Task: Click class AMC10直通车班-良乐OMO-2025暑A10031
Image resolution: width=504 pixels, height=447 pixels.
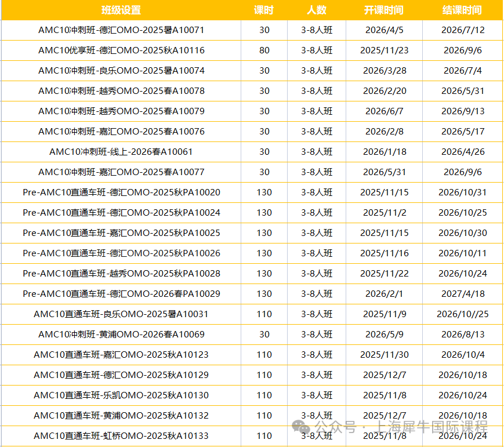Action: (x=121, y=314)
